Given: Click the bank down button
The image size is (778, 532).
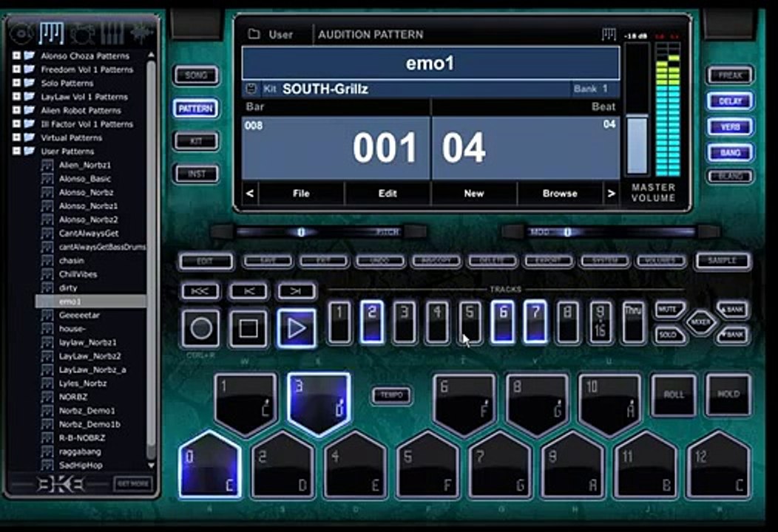Looking at the screenshot, I should [x=732, y=335].
